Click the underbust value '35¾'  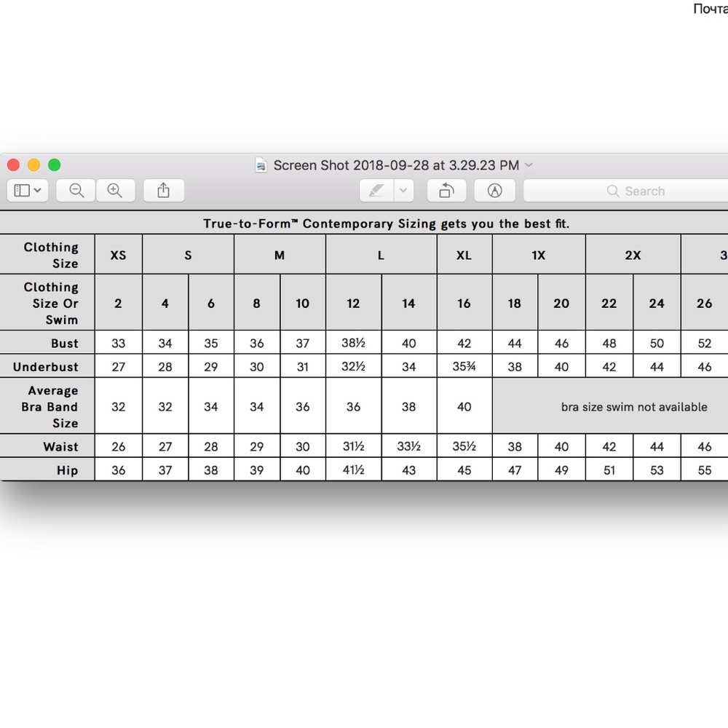pyautogui.click(x=464, y=366)
